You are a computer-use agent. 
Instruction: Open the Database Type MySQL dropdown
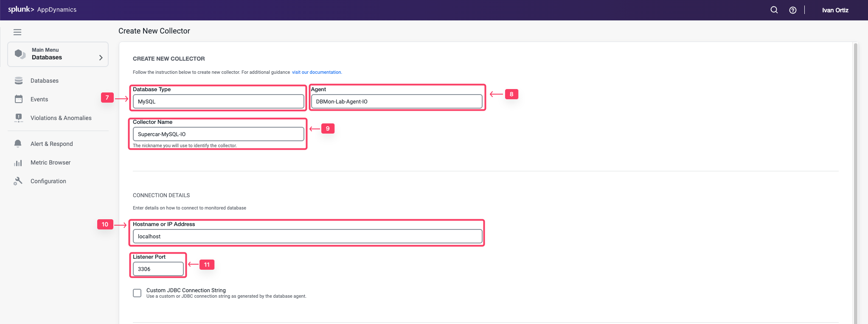pos(218,102)
